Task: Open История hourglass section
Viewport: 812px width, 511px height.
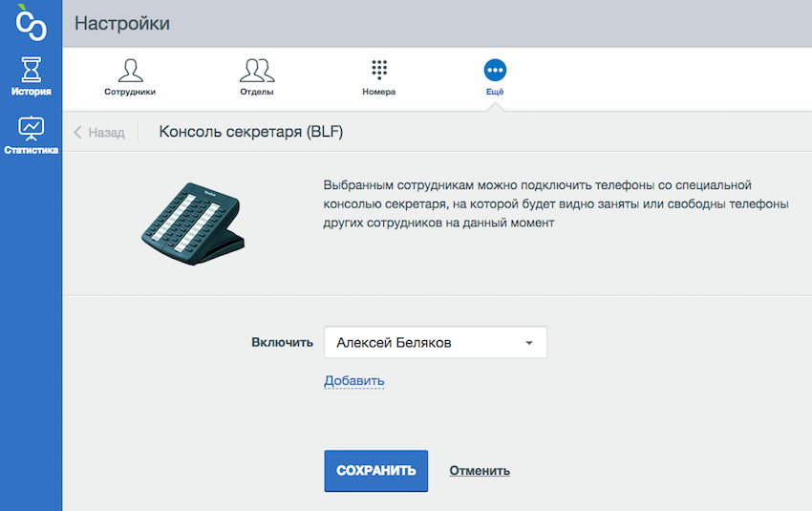Action: (32, 76)
